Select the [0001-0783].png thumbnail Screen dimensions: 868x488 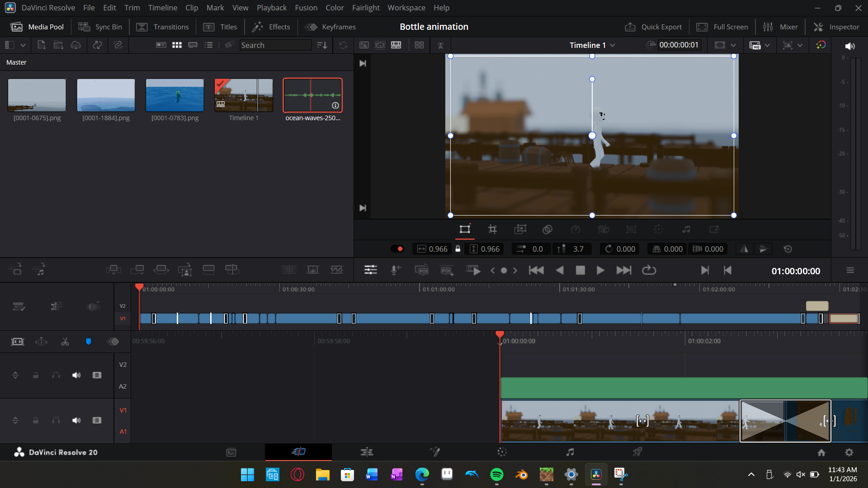click(x=175, y=95)
